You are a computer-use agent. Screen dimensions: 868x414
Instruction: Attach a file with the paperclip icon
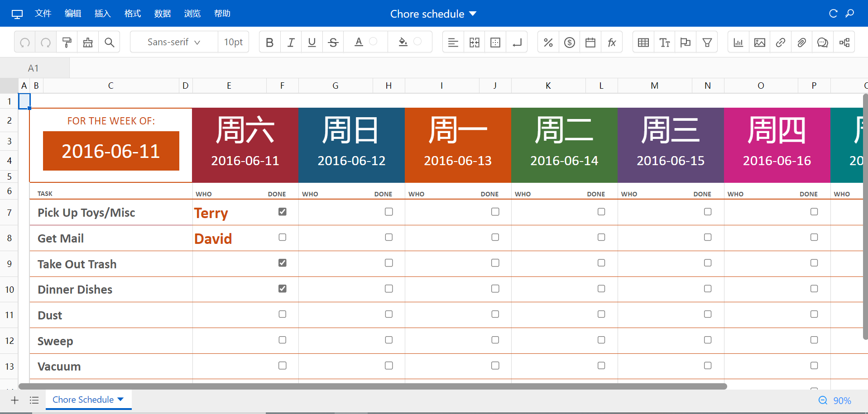tap(801, 42)
